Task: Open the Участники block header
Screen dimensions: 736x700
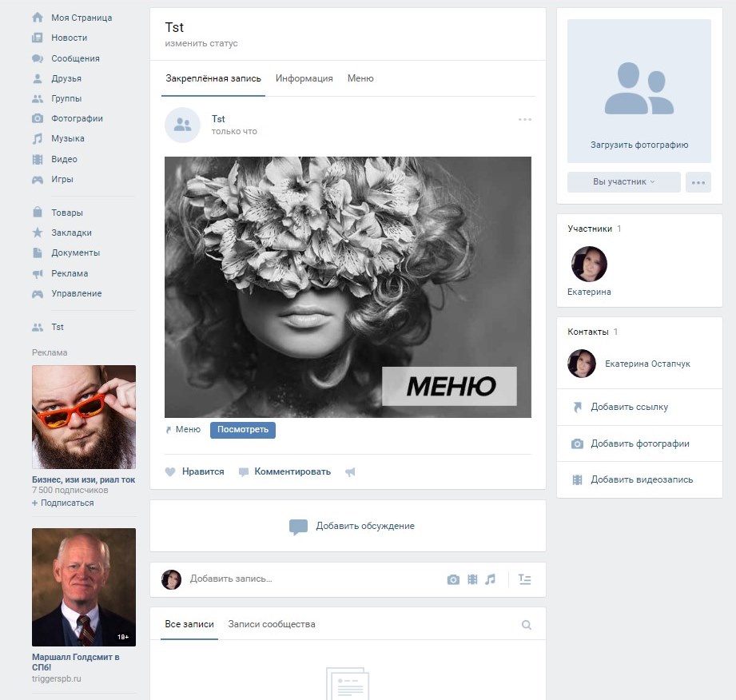Action: coord(595,229)
